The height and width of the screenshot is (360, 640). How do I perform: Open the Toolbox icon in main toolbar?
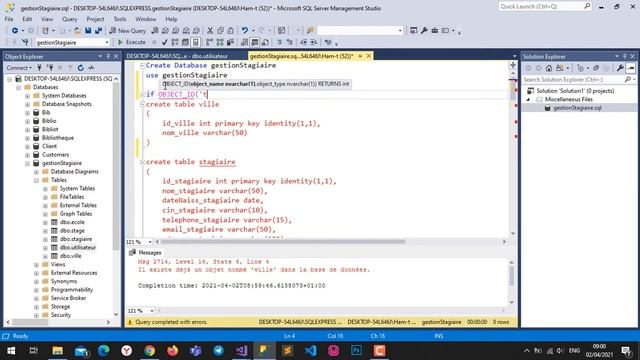(435, 31)
